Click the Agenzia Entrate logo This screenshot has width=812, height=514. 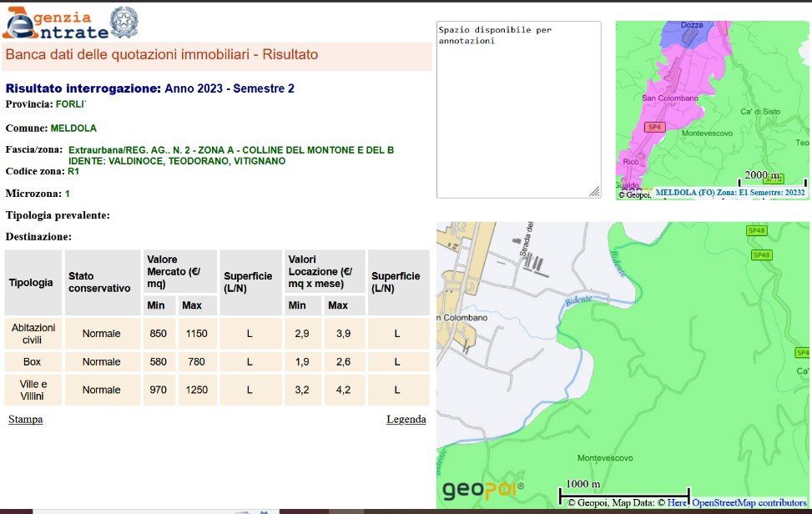coord(55,23)
